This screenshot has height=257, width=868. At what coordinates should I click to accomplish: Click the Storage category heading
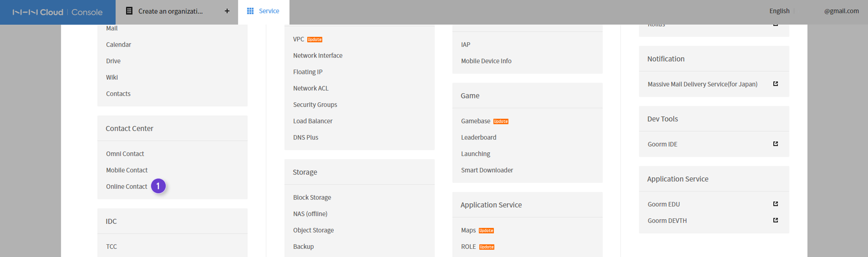pos(305,172)
